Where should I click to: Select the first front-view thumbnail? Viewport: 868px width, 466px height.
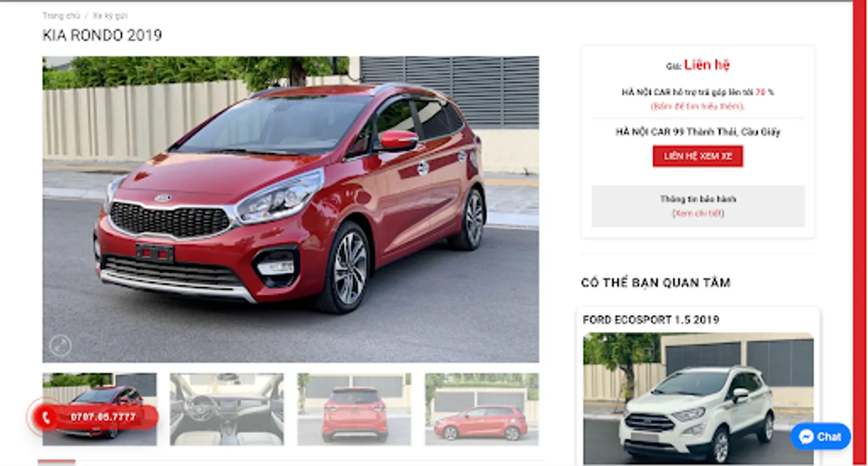click(99, 409)
